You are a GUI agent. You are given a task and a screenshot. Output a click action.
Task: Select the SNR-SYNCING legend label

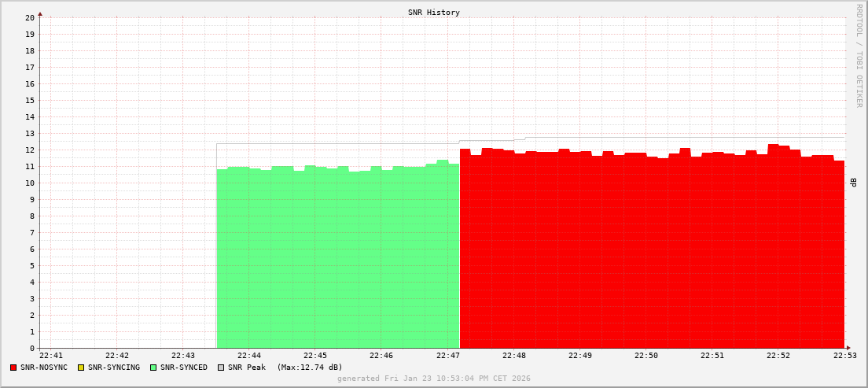pyautogui.click(x=113, y=368)
